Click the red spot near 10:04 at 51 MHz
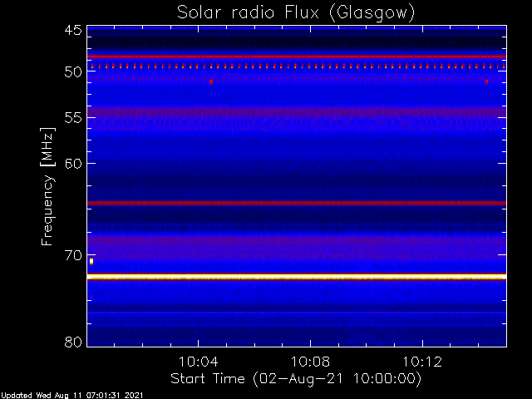This screenshot has width=532, height=399. coord(211,81)
